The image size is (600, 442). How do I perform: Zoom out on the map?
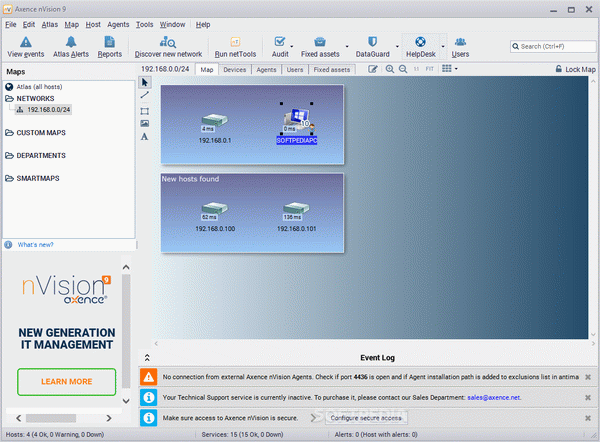pos(403,69)
